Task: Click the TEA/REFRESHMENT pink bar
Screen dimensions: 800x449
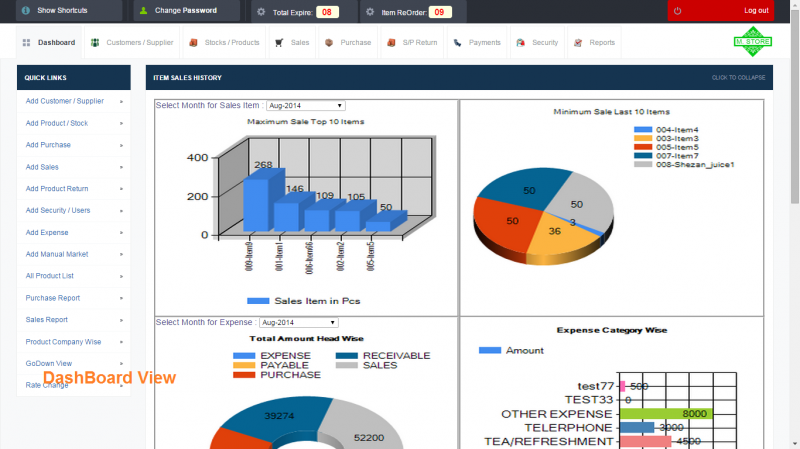Action: pyautogui.click(x=645, y=441)
